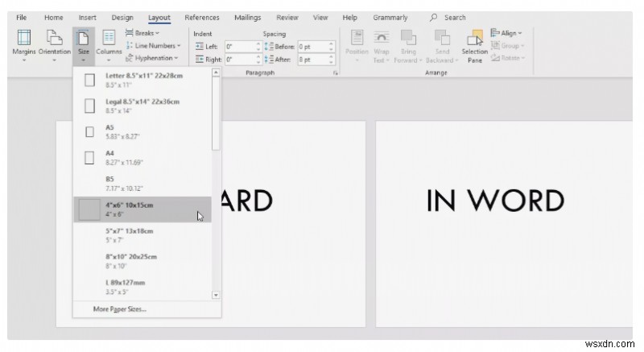Adjust Spacing Before stepper arrows
The width and height of the screenshot is (644, 352).
(x=332, y=47)
